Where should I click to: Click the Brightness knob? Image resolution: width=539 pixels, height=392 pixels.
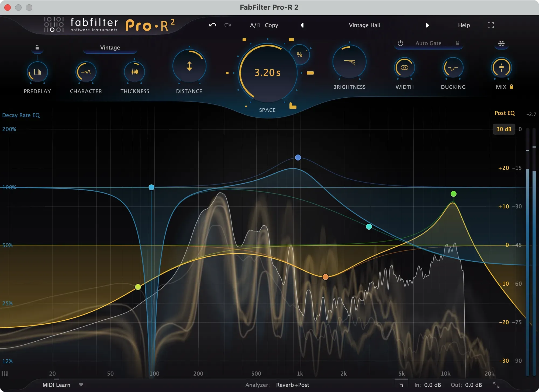[350, 62]
